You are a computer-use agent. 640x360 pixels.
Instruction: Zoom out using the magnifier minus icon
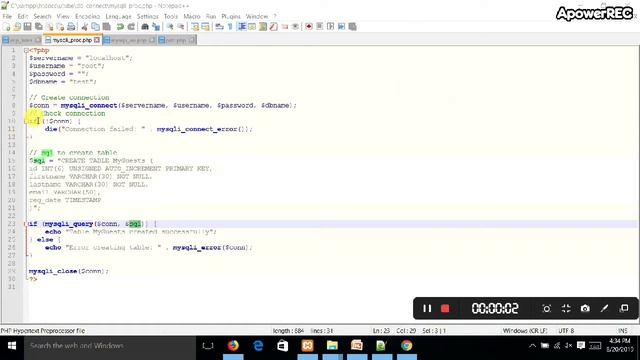181,27
